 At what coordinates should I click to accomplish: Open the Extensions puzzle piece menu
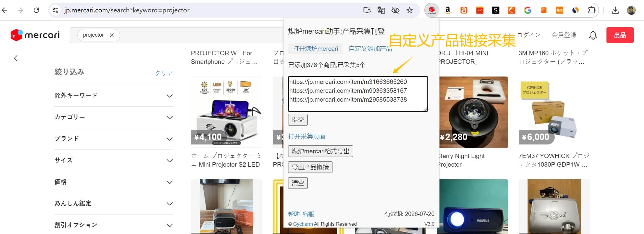[x=591, y=10]
